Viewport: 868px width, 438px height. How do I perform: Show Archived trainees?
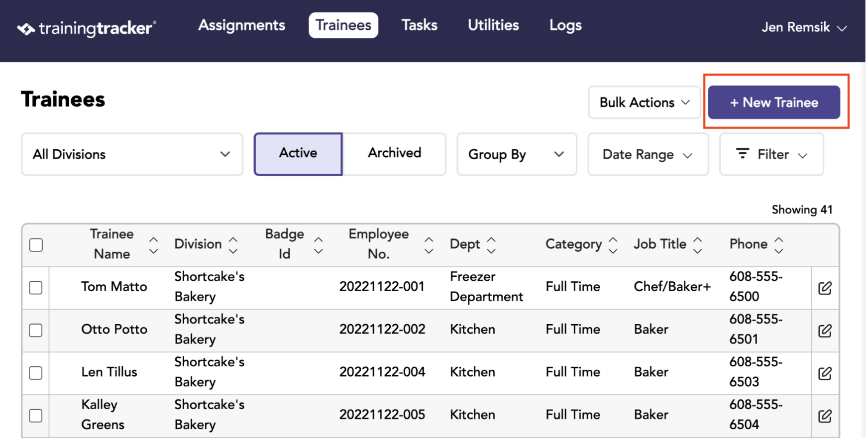pyautogui.click(x=394, y=154)
